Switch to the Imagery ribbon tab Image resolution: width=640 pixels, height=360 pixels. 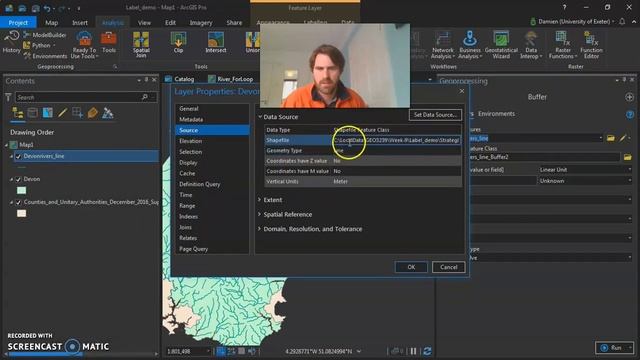pos(201,23)
